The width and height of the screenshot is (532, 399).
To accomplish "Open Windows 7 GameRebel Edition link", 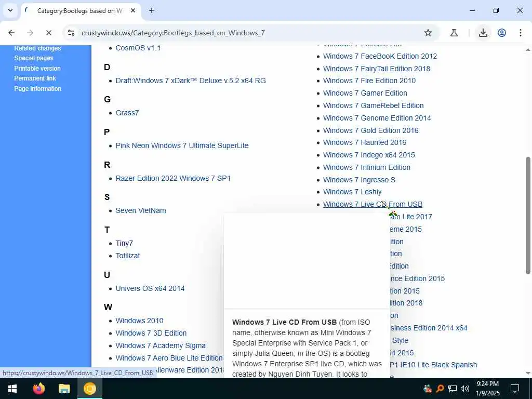I will pyautogui.click(x=373, y=105).
